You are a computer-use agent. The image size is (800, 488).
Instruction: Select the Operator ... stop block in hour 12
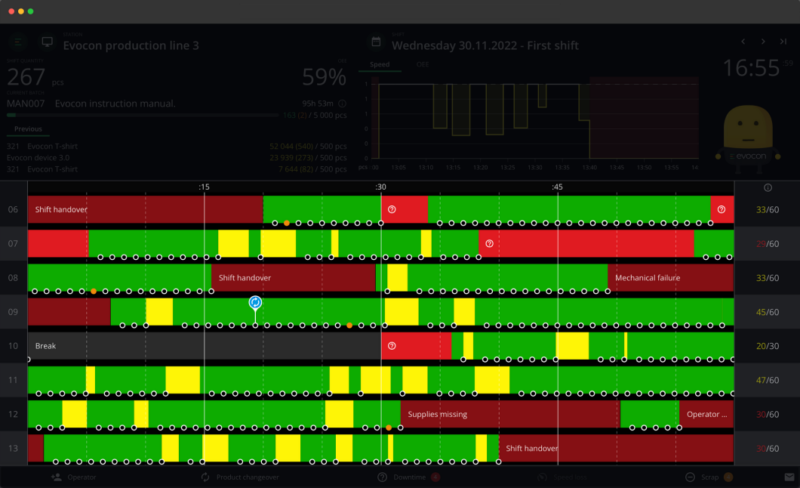[707, 414]
